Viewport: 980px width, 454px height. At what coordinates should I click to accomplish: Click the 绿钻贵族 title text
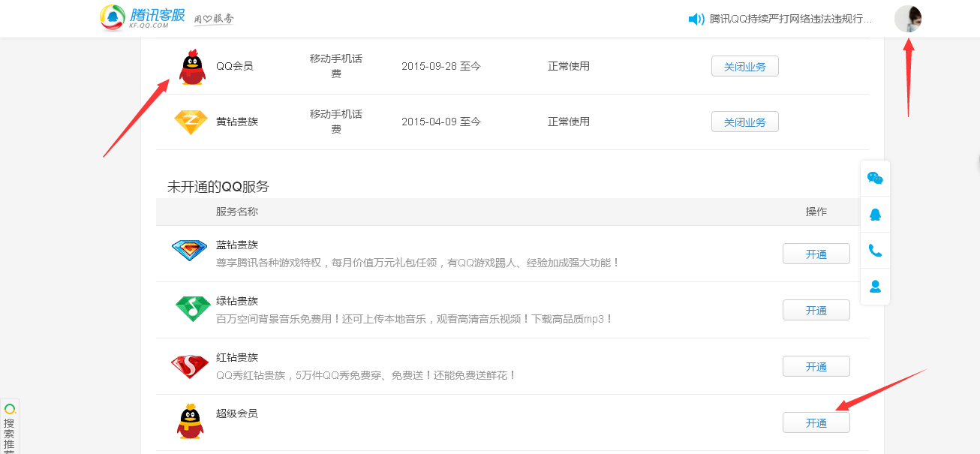pyautogui.click(x=237, y=301)
